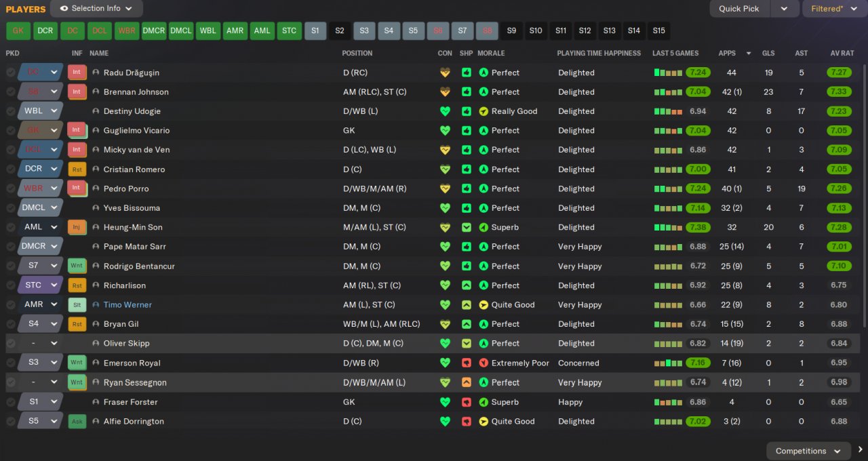Open the WBL position dropdown for Destiny Udogie

point(40,111)
